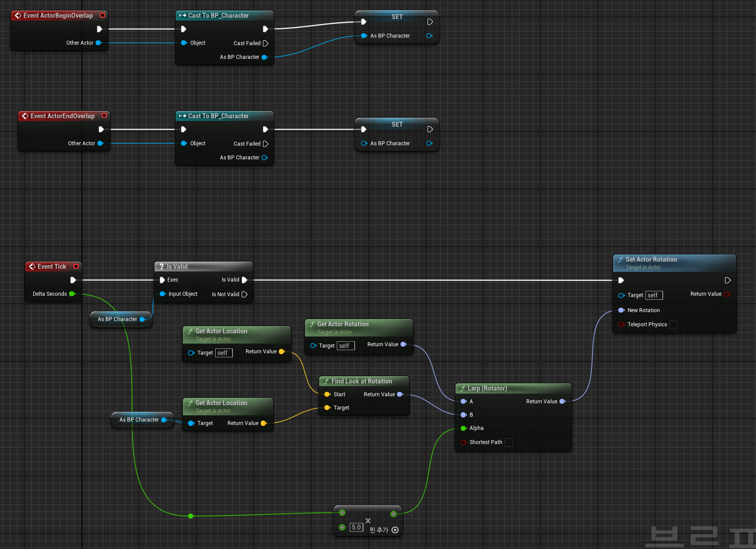Image resolution: width=756 pixels, height=549 pixels.
Task: Toggle the Shortest Path checkbox on Lerp
Action: point(509,442)
